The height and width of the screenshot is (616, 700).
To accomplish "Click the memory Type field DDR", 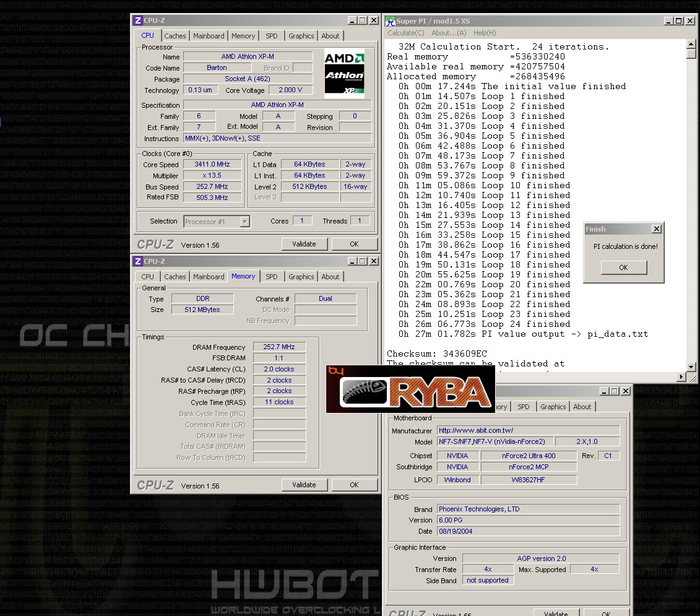I will tap(202, 298).
